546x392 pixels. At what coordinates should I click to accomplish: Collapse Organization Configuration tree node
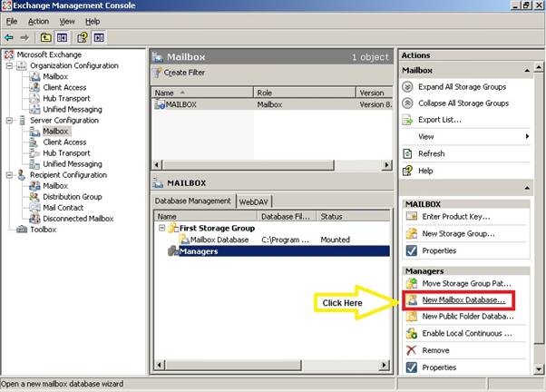[9, 65]
